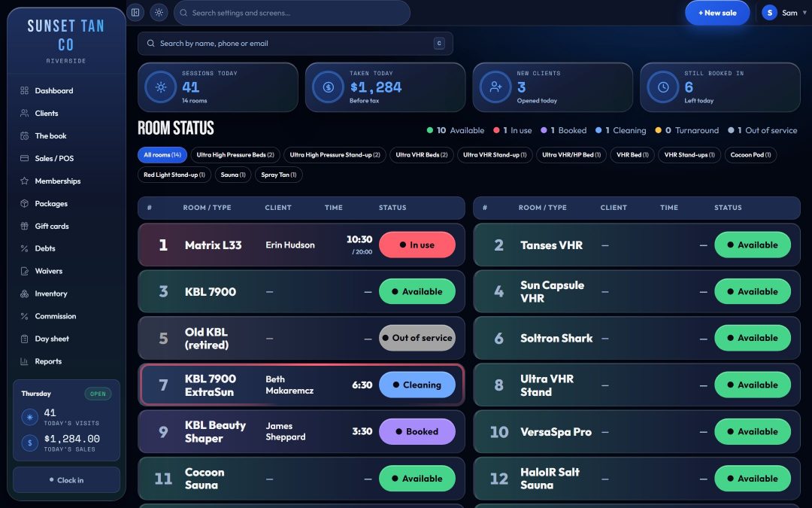Click Booked status on KBL Beauty Shaper

coord(417,431)
